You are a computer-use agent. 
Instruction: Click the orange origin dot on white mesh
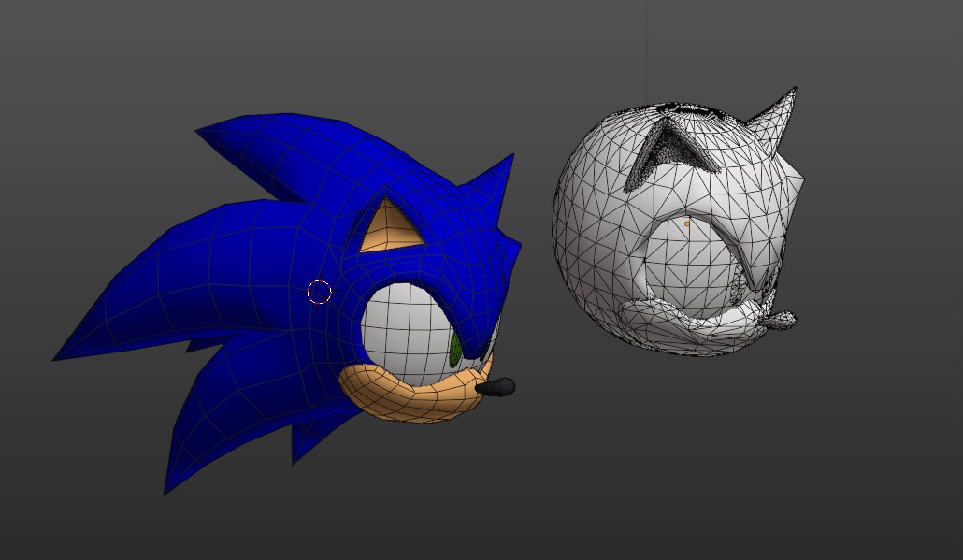pos(686,224)
